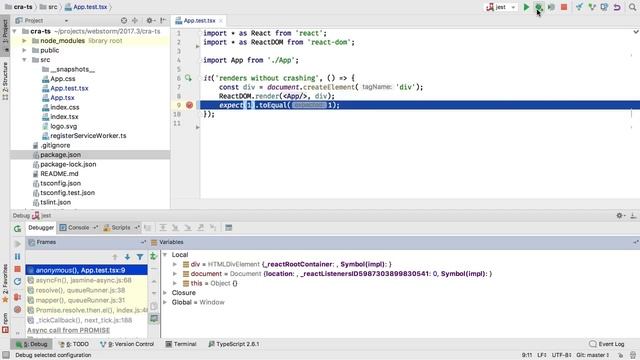Rerun the jest debug session icon

coord(17,229)
